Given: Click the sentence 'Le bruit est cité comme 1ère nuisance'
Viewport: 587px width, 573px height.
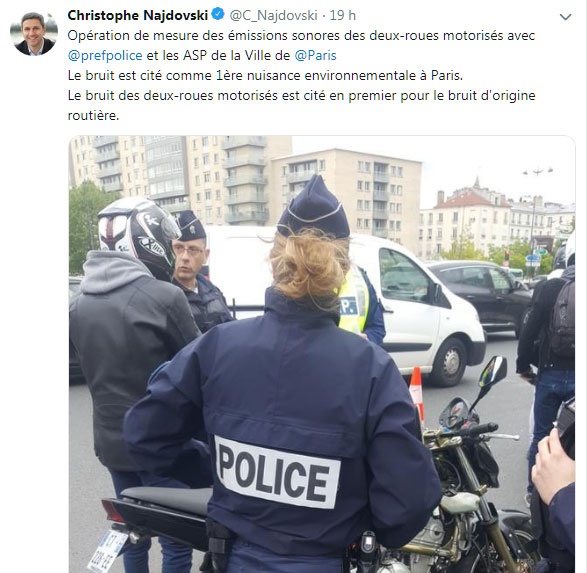Looking at the screenshot, I should [265, 76].
